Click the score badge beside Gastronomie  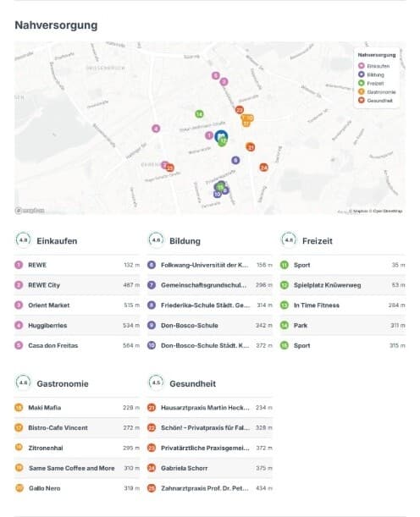pyautogui.click(x=23, y=382)
